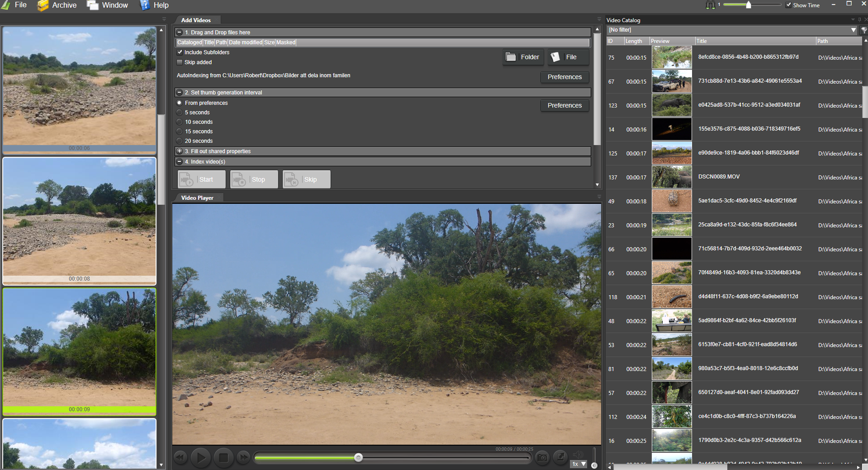Sort catalog by the Length column
Viewport: 868px width, 470px height.
[x=636, y=41]
